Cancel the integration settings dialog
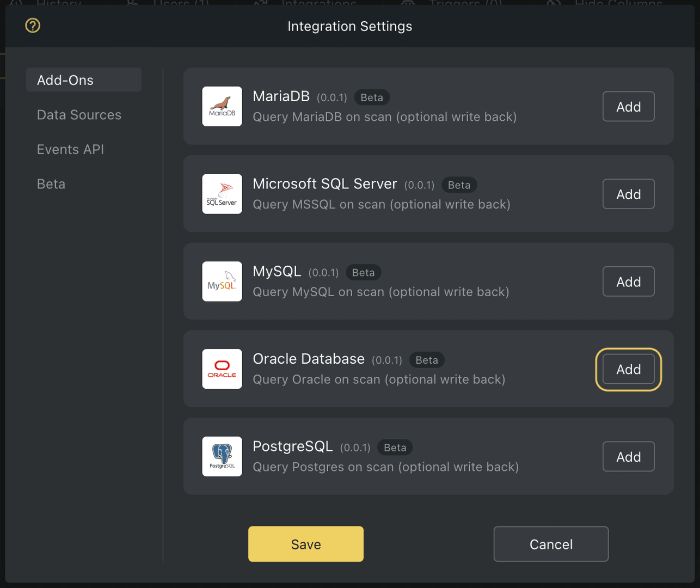The image size is (700, 588). point(551,544)
